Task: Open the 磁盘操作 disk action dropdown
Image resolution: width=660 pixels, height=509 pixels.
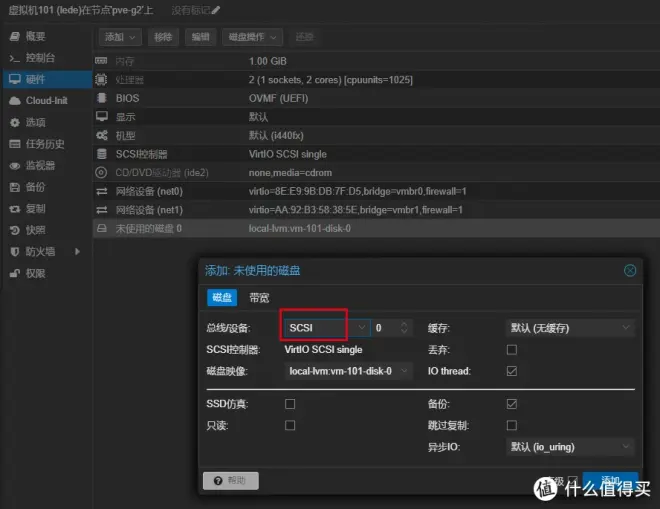Action: [252, 37]
